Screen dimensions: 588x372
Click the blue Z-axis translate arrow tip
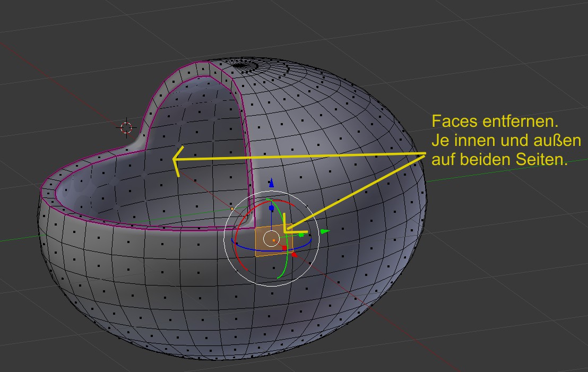[x=272, y=183]
